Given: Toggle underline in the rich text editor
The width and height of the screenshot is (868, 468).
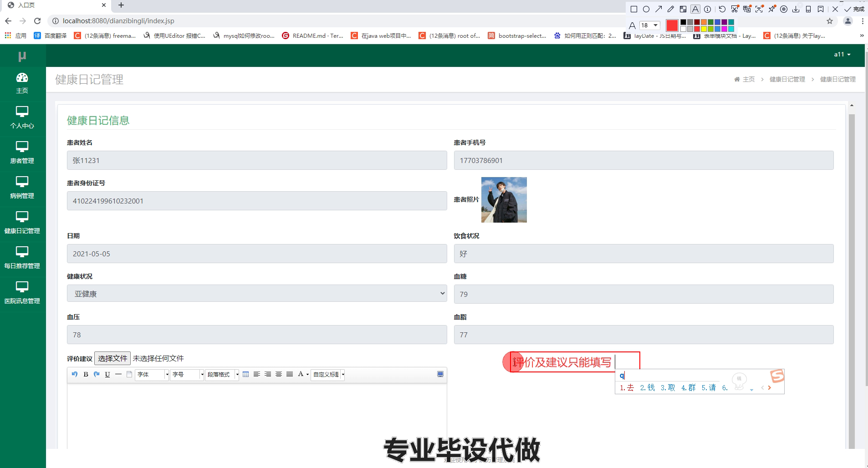Looking at the screenshot, I should coord(107,374).
